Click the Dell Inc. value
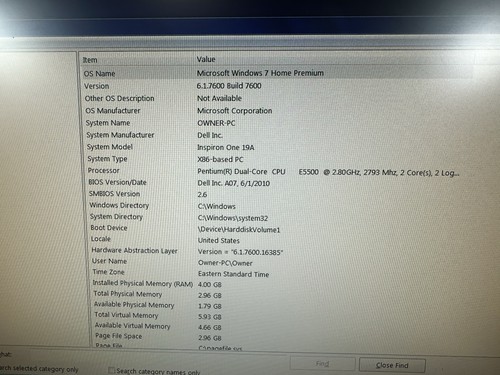Image resolution: width=500 pixels, height=375 pixels. pyautogui.click(x=210, y=135)
